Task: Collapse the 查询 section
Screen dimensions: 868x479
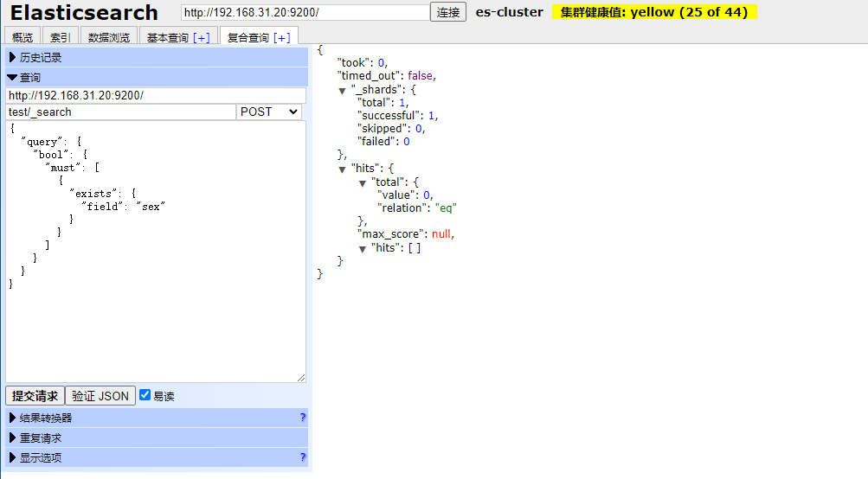Action: pyautogui.click(x=157, y=78)
